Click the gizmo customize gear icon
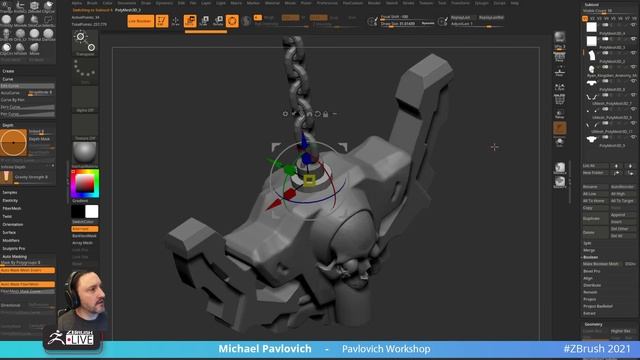The height and width of the screenshot is (360, 640). (x=285, y=114)
